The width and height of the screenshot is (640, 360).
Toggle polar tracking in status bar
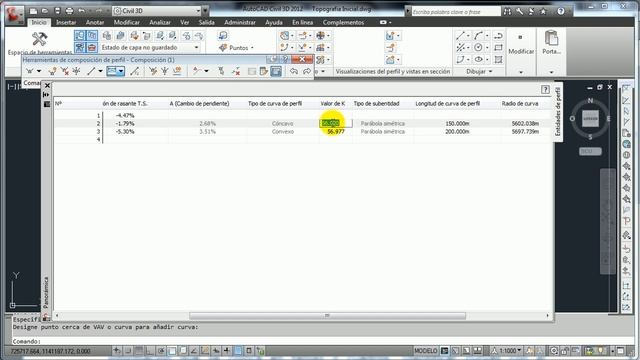tap(161, 351)
